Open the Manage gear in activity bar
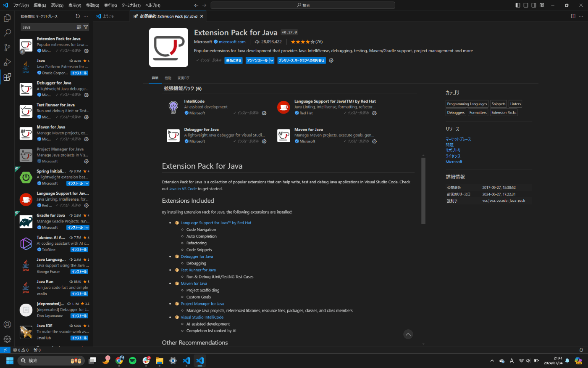This screenshot has width=588, height=368. (7, 339)
